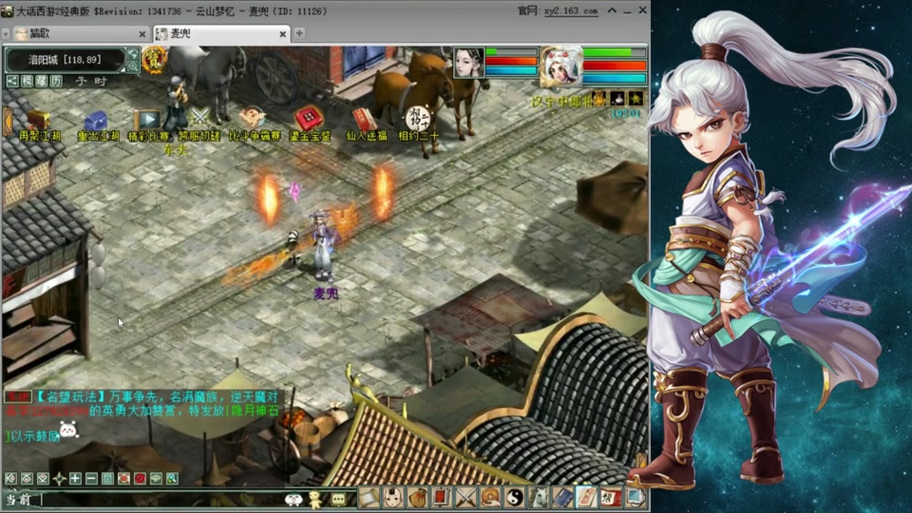Open the system window icon at toolbar end
912x513 pixels.
tap(635, 497)
